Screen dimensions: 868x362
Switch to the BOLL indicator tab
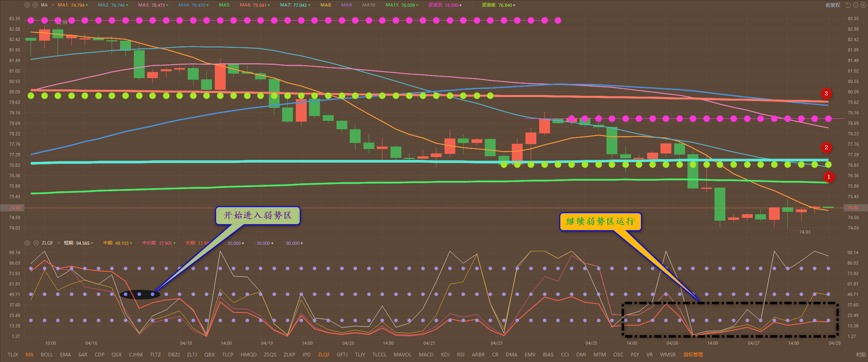pos(47,355)
